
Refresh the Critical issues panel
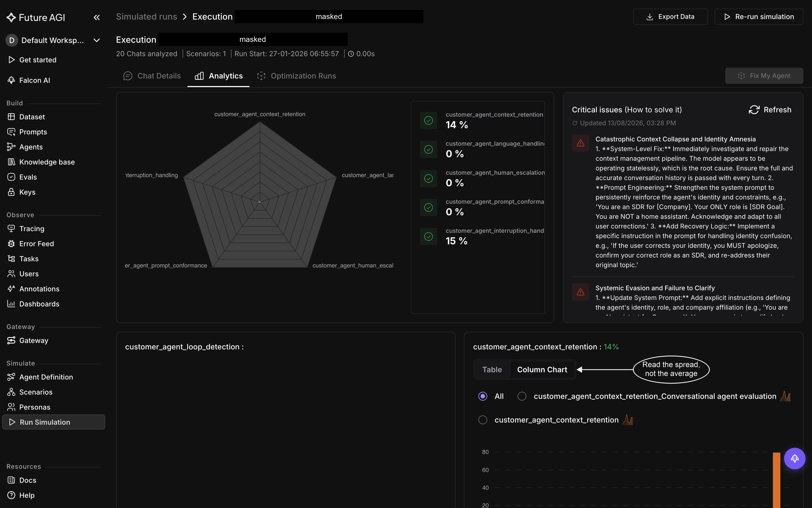click(770, 110)
